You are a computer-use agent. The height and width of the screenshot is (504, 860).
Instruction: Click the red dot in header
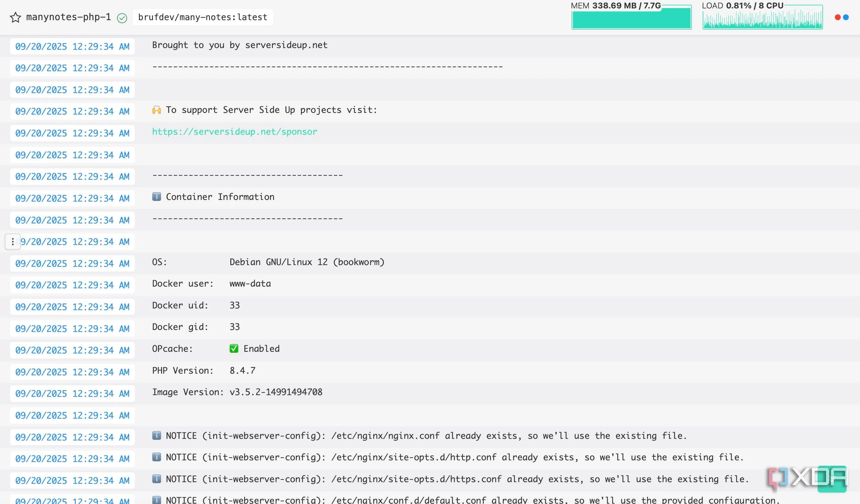(x=837, y=17)
